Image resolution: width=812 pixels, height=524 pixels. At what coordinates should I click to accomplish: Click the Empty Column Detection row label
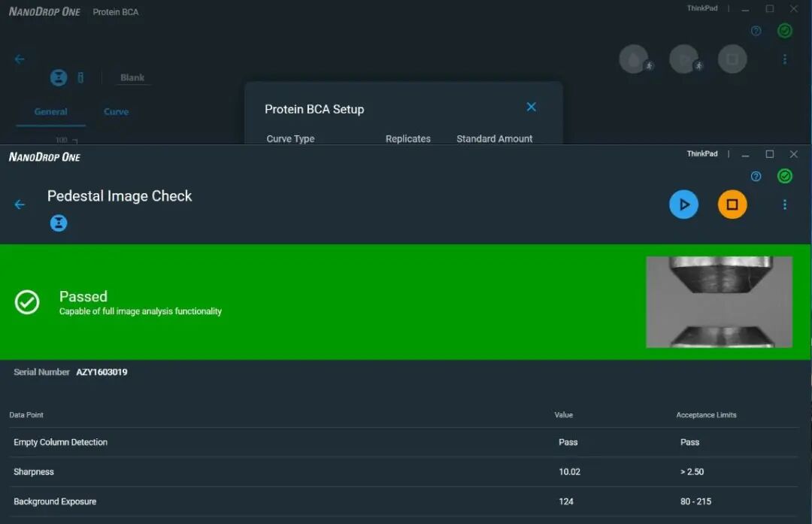[61, 442]
